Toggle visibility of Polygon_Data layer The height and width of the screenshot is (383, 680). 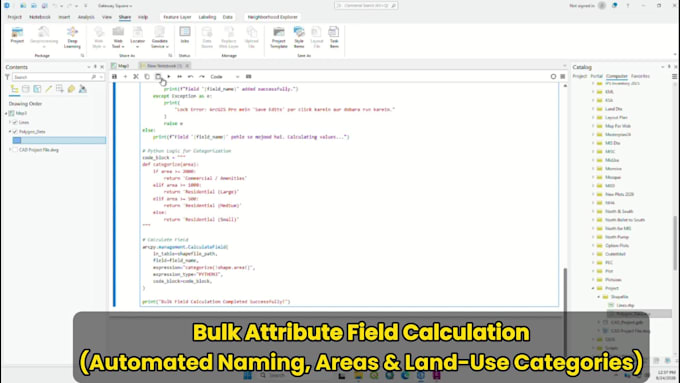point(15,131)
